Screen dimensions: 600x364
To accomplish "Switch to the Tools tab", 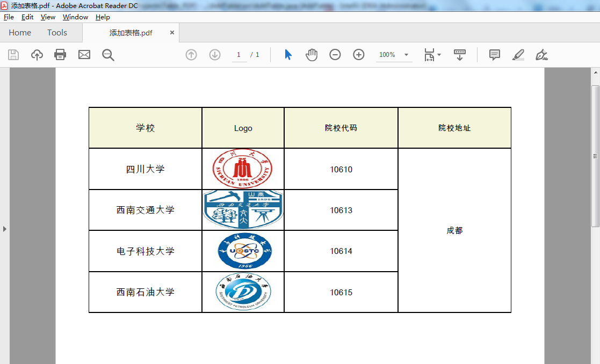I will [x=57, y=33].
